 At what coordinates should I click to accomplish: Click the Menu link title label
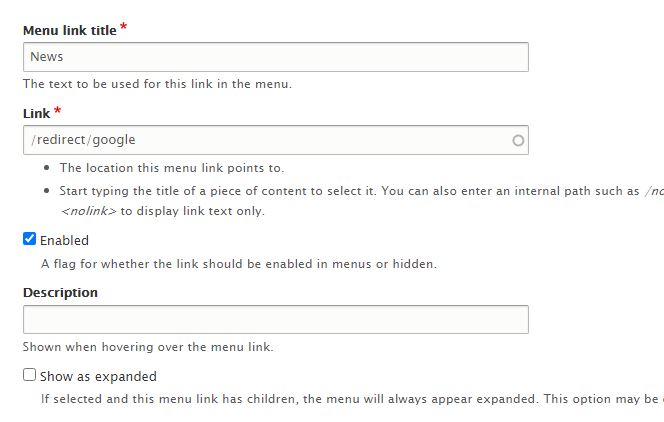click(70, 31)
